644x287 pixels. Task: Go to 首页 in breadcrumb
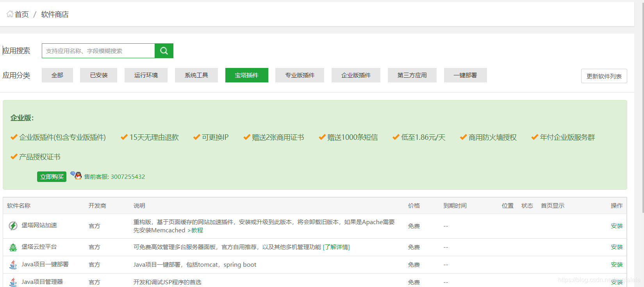pos(21,14)
